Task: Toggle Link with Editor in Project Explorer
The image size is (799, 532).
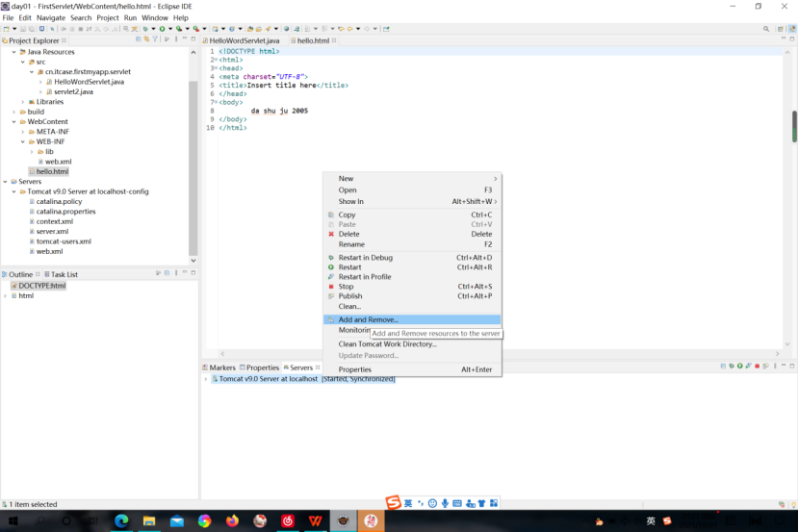Action: (146, 39)
